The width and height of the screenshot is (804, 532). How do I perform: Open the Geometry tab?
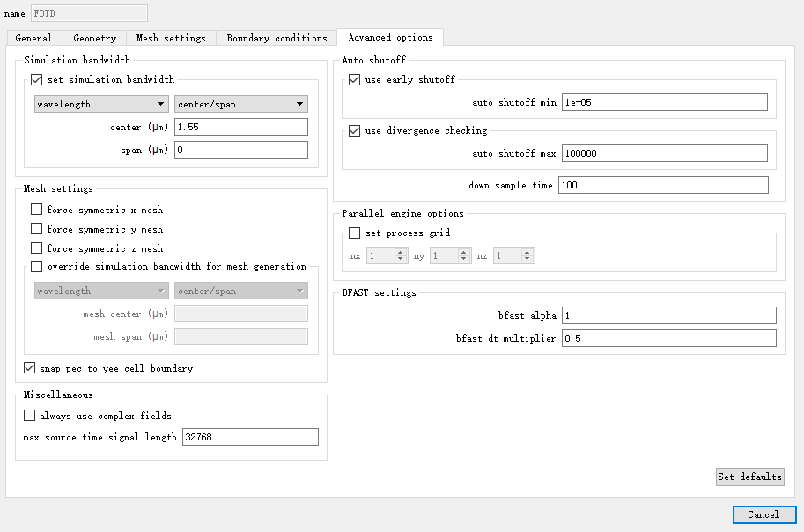point(95,38)
